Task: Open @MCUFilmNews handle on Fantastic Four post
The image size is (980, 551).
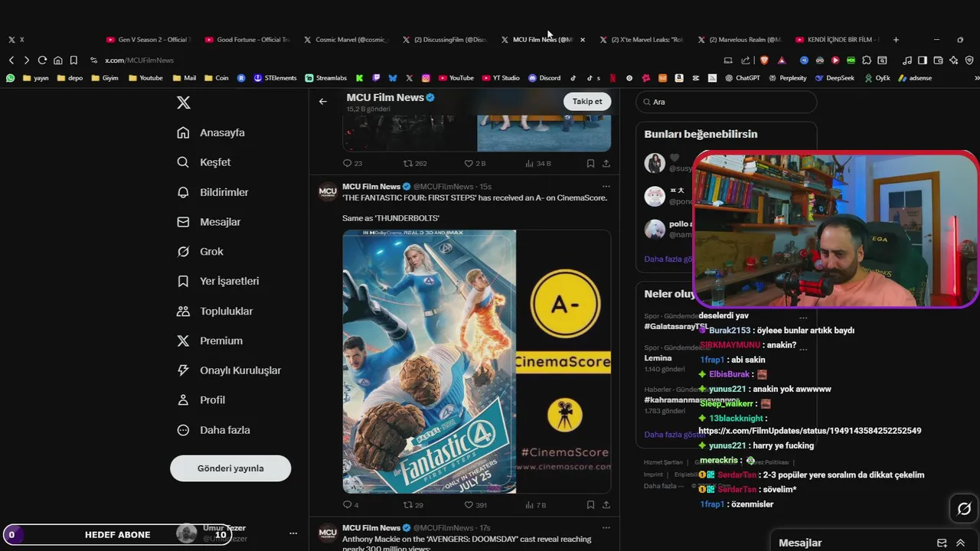Action: 443,187
